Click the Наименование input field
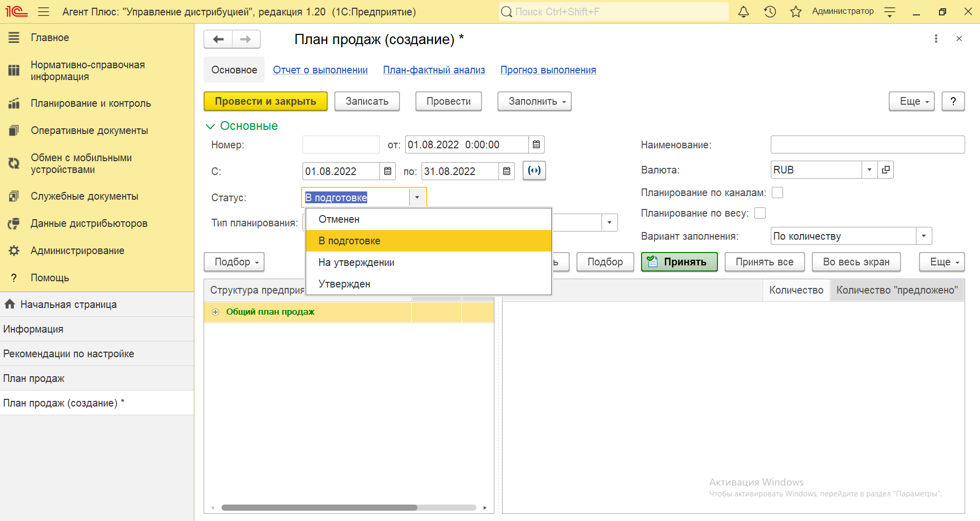980x521 pixels. point(867,145)
